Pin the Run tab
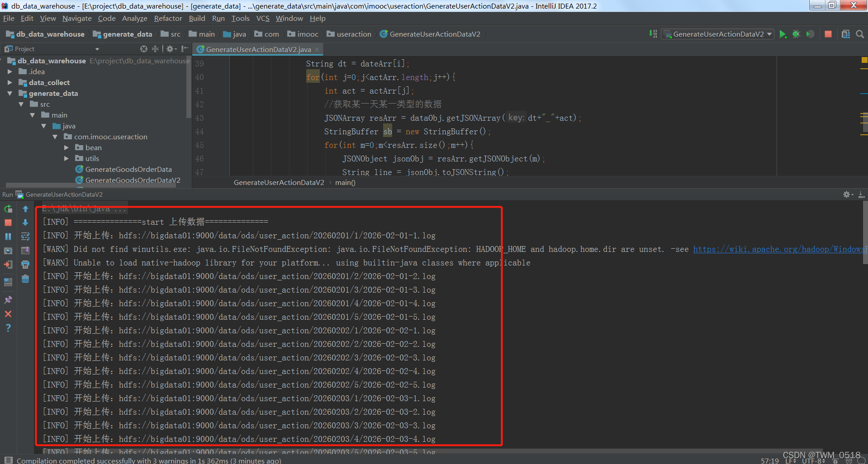The height and width of the screenshot is (464, 868). coord(8,300)
